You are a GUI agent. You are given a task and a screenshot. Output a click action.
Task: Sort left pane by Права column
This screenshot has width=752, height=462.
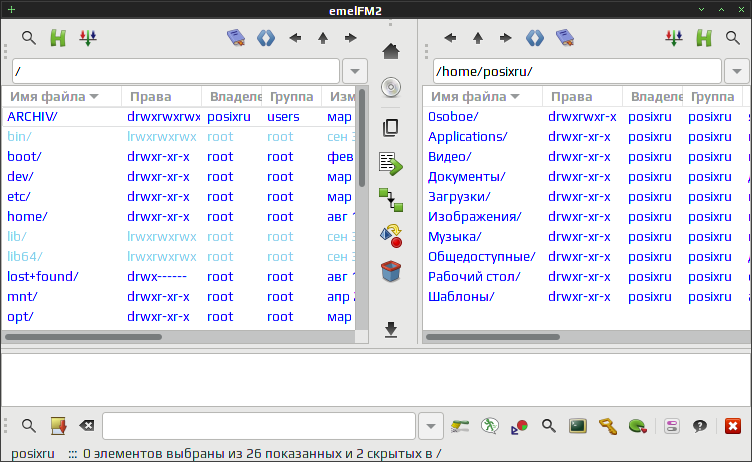[x=161, y=96]
